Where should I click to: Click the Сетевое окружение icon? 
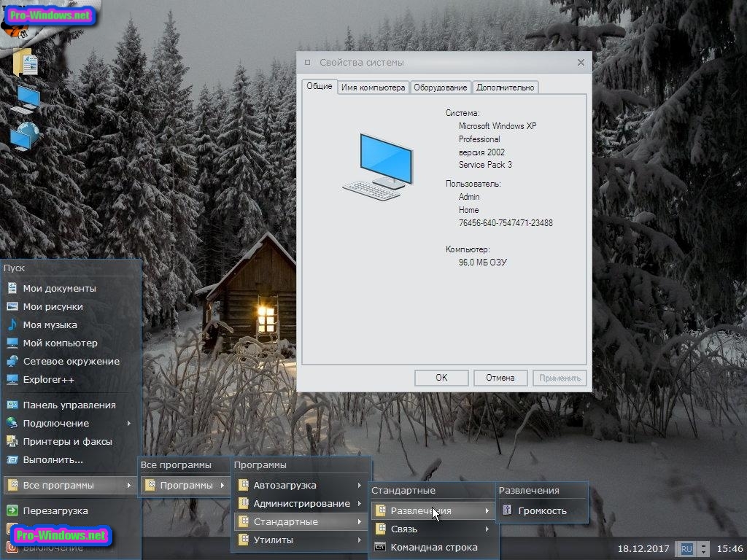[12, 361]
